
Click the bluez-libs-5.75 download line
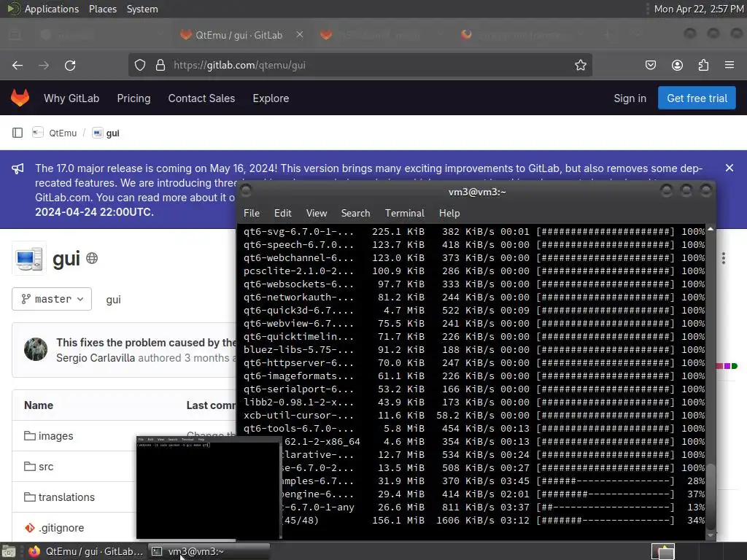click(x=474, y=349)
